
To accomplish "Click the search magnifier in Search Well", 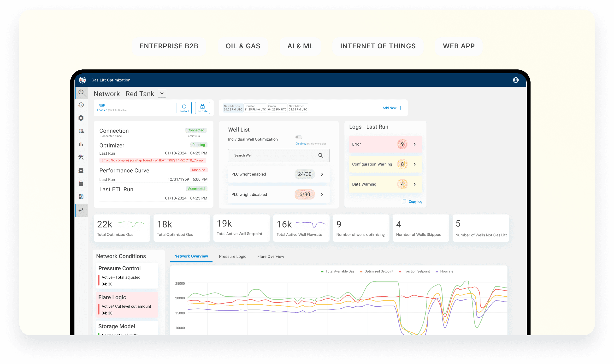I will tap(320, 155).
